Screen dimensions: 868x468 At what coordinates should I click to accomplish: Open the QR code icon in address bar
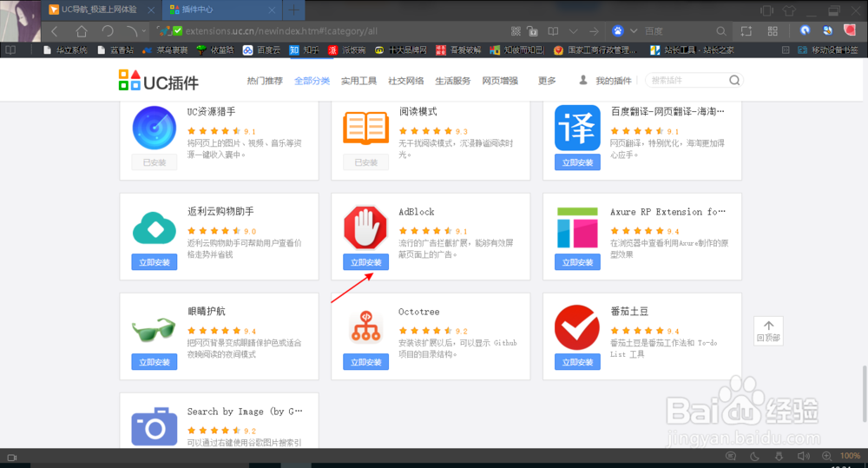[516, 31]
